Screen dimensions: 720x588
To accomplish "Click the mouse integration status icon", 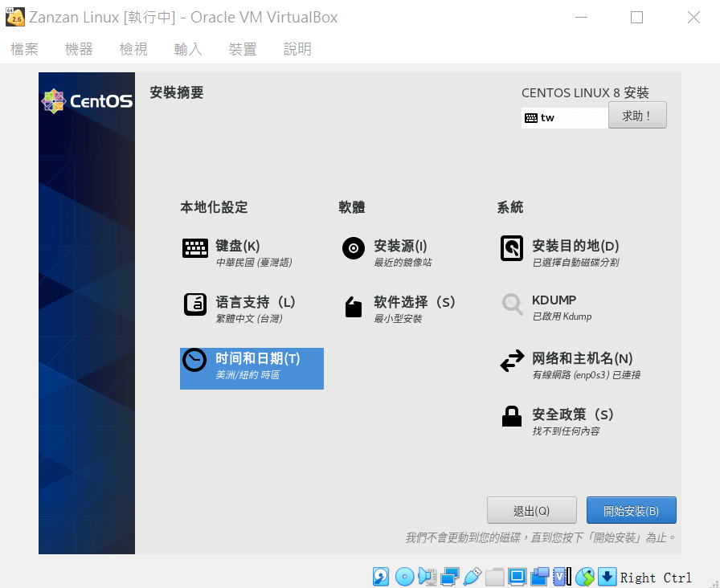I will click(585, 577).
